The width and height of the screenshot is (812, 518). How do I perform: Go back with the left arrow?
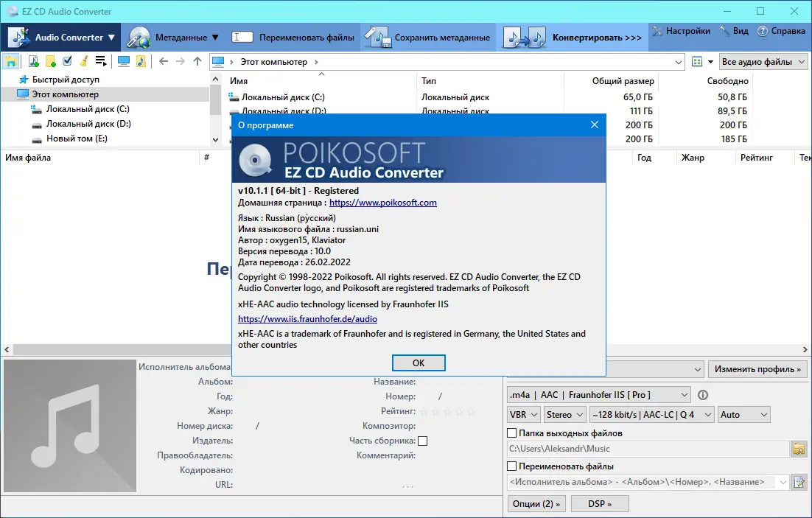click(x=164, y=62)
